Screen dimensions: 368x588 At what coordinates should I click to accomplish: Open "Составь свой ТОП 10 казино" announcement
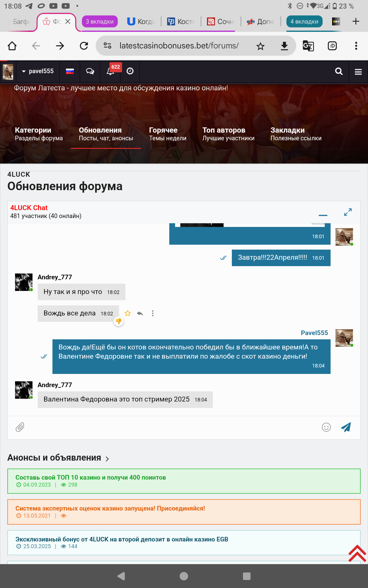[x=90, y=477]
